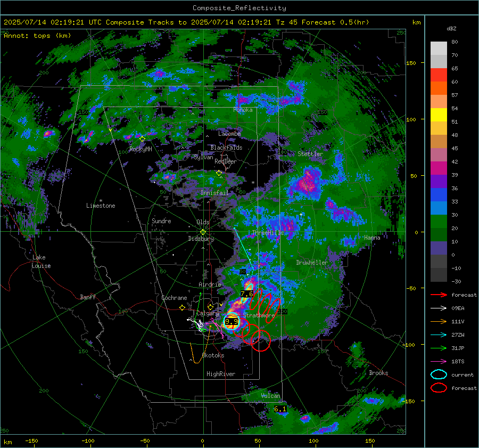Click the Olds label
This screenshot has width=479, height=448.
point(203,222)
